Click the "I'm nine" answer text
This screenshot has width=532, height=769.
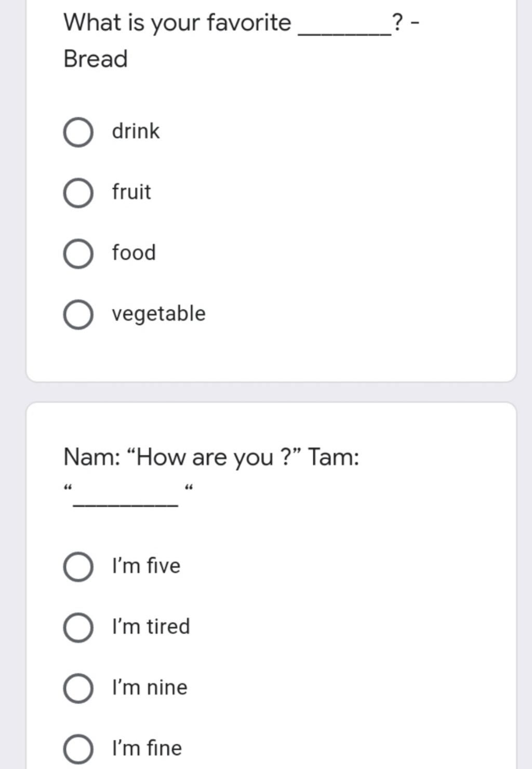pyautogui.click(x=150, y=687)
